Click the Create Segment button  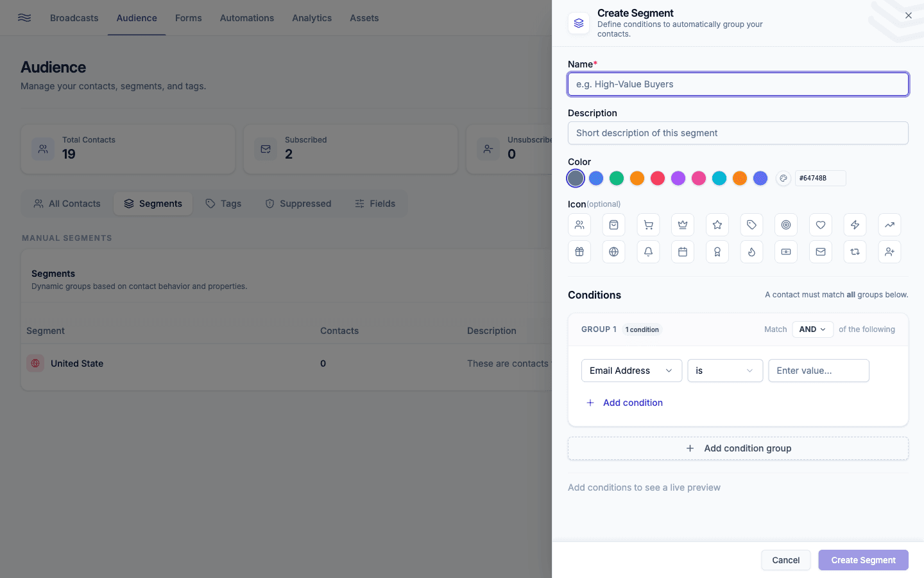point(863,560)
